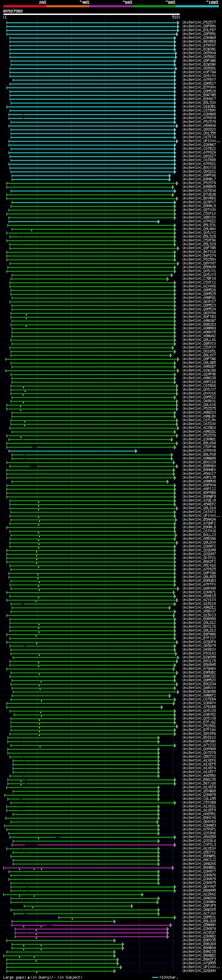Click the =100char. scale legend
The height and width of the screenshot is (980, 222).
(x=165, y=977)
